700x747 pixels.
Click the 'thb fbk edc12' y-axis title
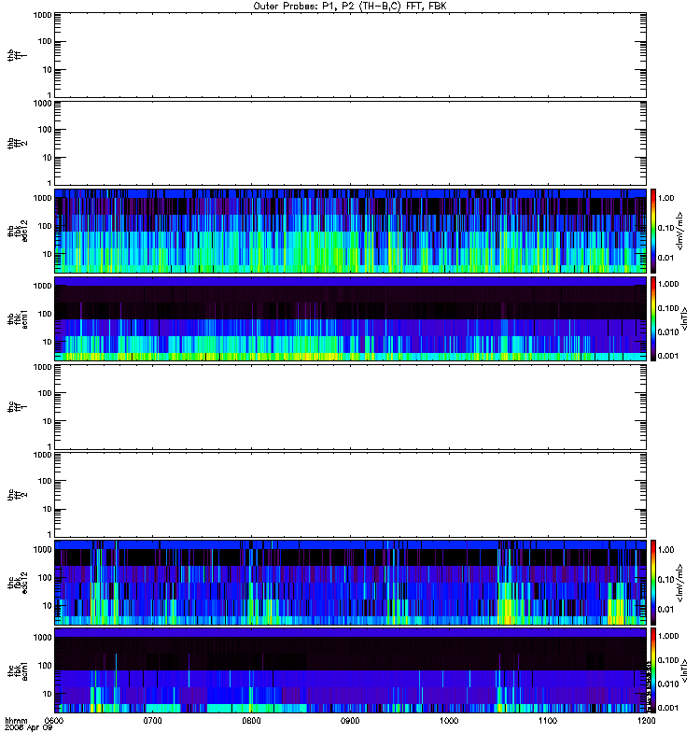point(18,231)
